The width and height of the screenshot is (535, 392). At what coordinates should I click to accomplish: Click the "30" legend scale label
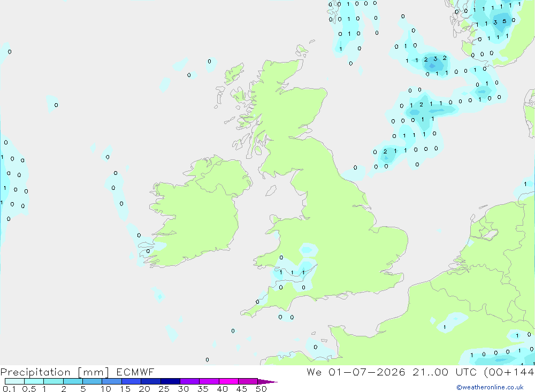(183, 389)
